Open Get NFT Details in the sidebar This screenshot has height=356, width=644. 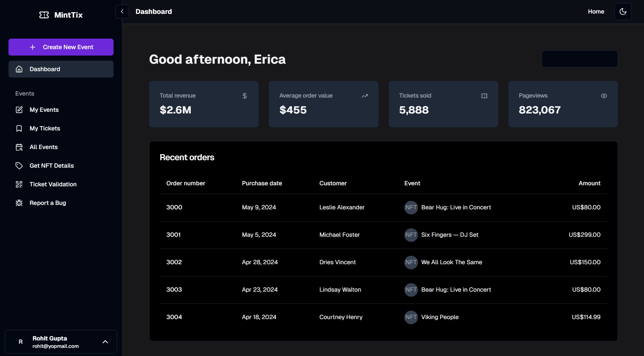[x=61, y=166]
